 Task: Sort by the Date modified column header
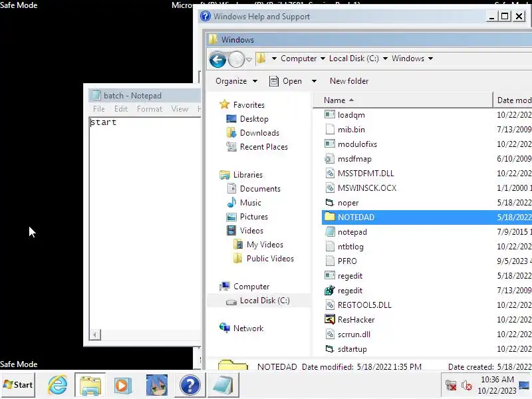(x=513, y=100)
